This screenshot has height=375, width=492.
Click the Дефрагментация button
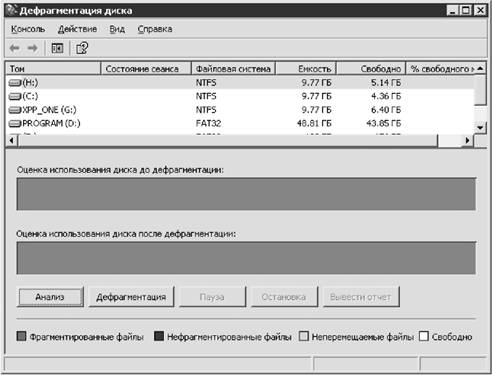pyautogui.click(x=131, y=297)
